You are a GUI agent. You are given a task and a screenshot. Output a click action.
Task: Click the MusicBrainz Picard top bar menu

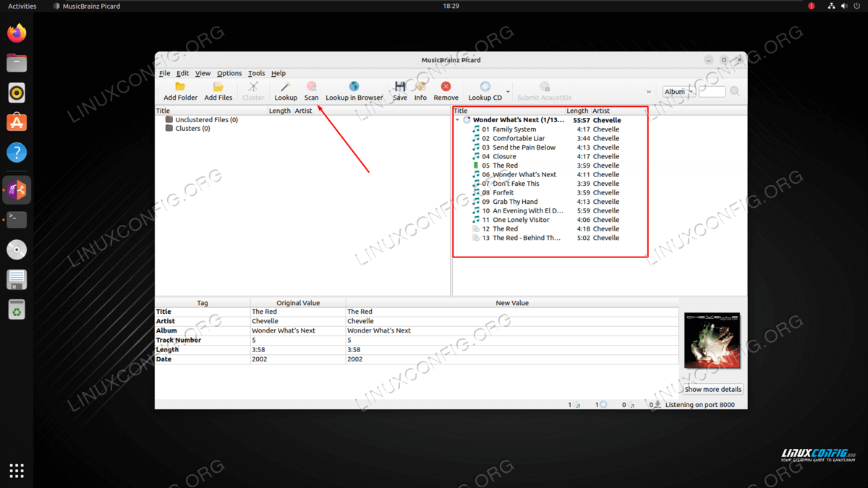pyautogui.click(x=87, y=6)
